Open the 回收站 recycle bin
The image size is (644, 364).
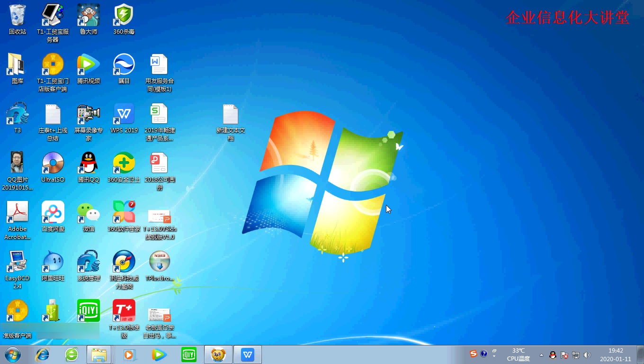click(x=18, y=19)
